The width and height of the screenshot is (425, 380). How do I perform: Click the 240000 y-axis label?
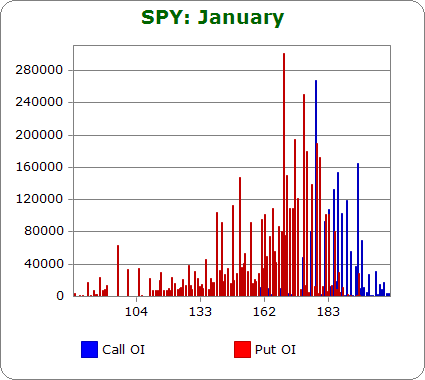(x=39, y=102)
